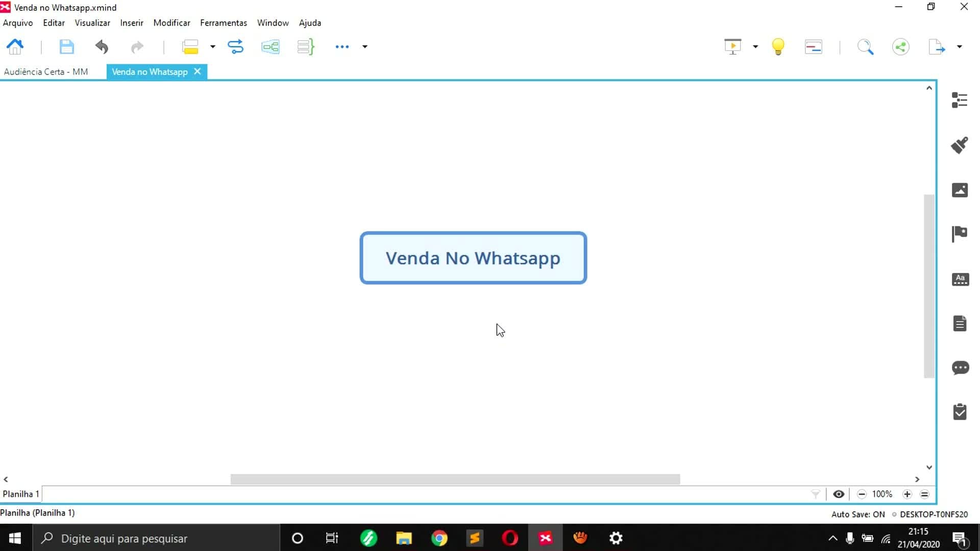The height and width of the screenshot is (551, 980).
Task: Select the Planilha 1 sheet tab
Action: pos(21,494)
